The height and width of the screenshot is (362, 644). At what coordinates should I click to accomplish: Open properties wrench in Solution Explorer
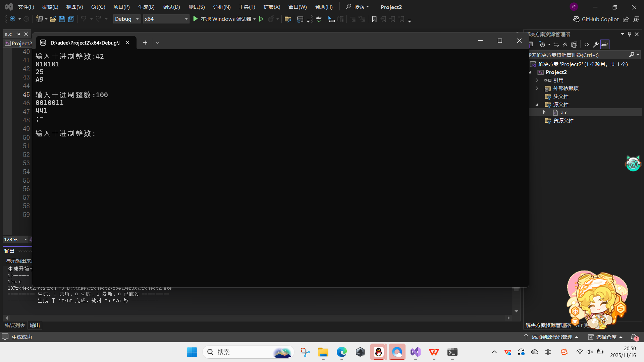[x=596, y=45]
